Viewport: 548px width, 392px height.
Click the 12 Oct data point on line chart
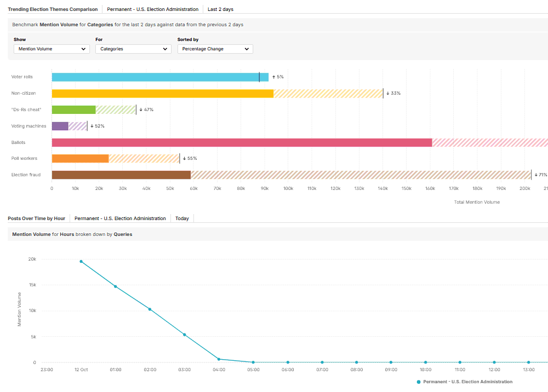click(x=81, y=262)
